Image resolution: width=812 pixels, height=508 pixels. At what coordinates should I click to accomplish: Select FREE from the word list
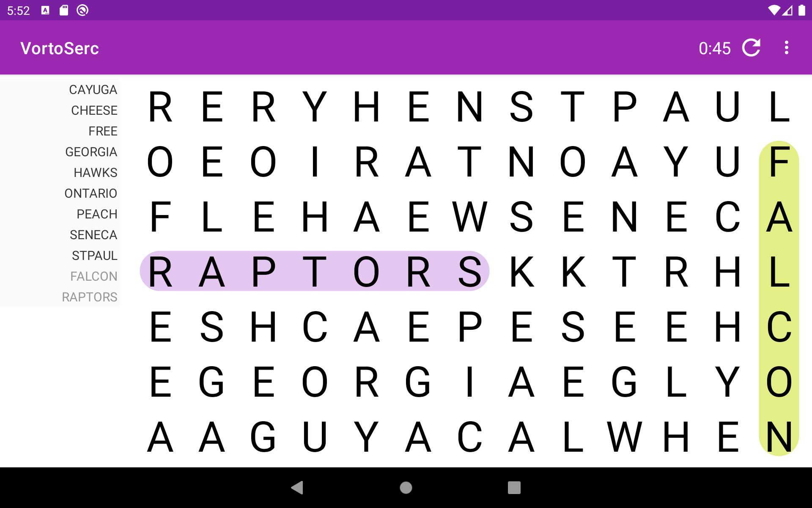point(102,130)
